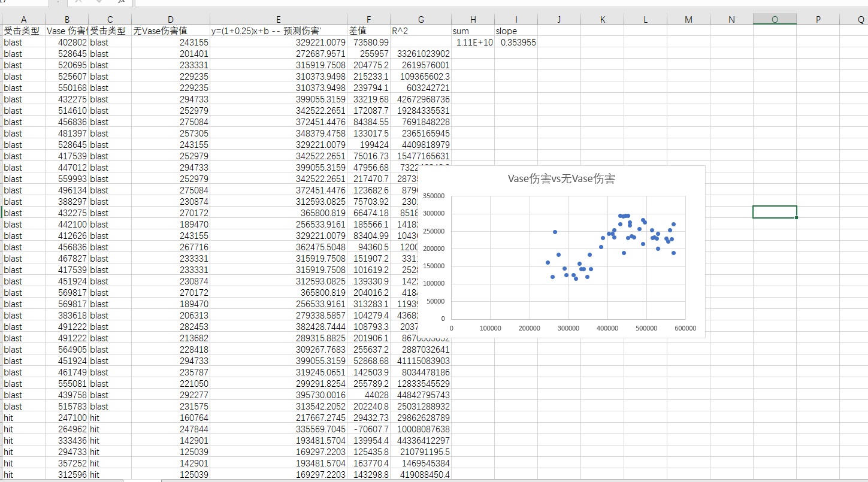Select the 1.11E+10 sum value cell
868x482 pixels.
(x=473, y=43)
